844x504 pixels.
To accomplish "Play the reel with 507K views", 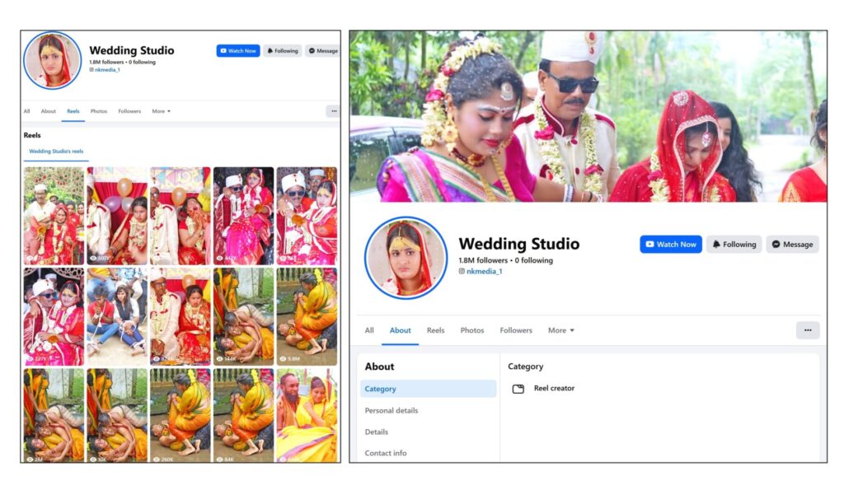I will coord(117,216).
